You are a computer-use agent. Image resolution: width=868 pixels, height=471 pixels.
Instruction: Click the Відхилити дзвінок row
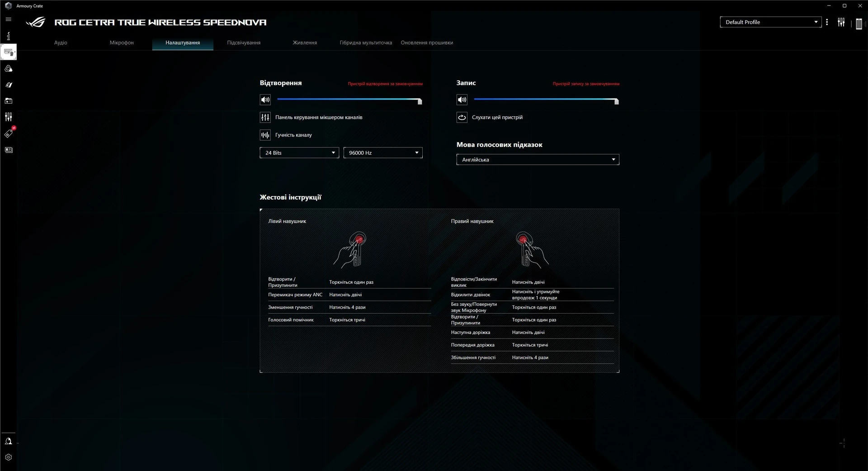pos(532,295)
